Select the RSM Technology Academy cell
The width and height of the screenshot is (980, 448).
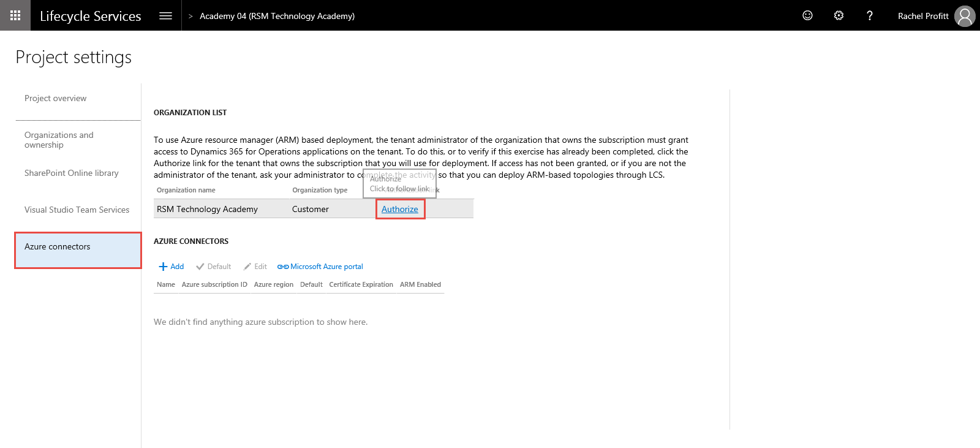[x=207, y=209]
